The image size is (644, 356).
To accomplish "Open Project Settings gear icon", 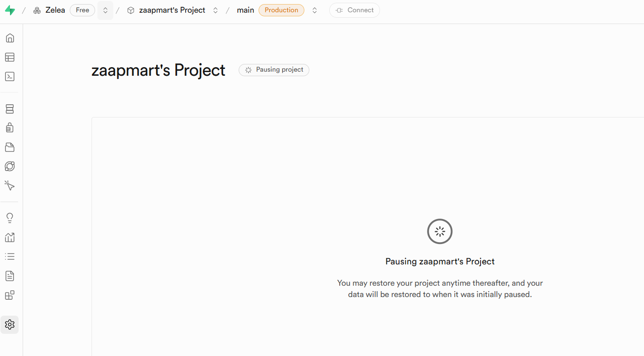I will click(x=10, y=324).
